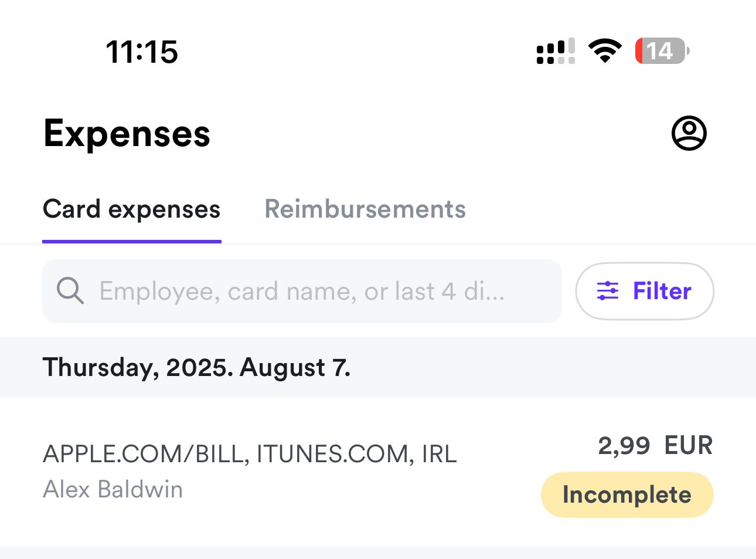Tap the Wi-Fi status icon
Viewport: 756px width, 559px height.
[604, 50]
